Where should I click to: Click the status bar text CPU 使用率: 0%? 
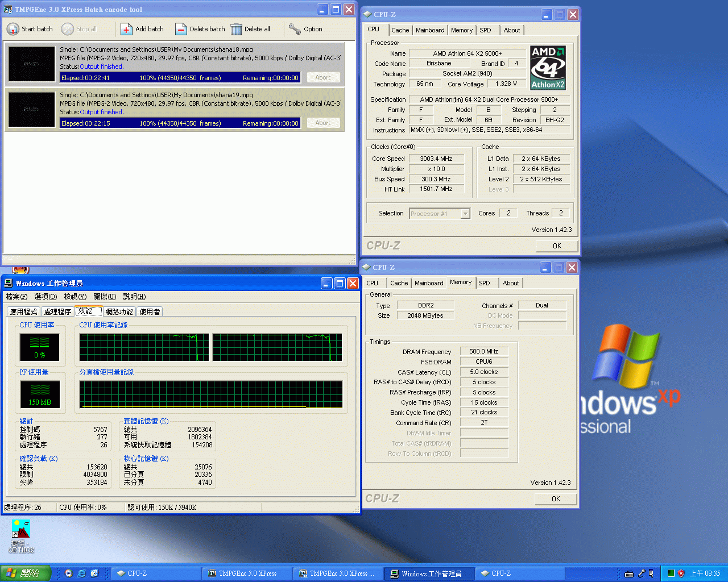tap(83, 508)
